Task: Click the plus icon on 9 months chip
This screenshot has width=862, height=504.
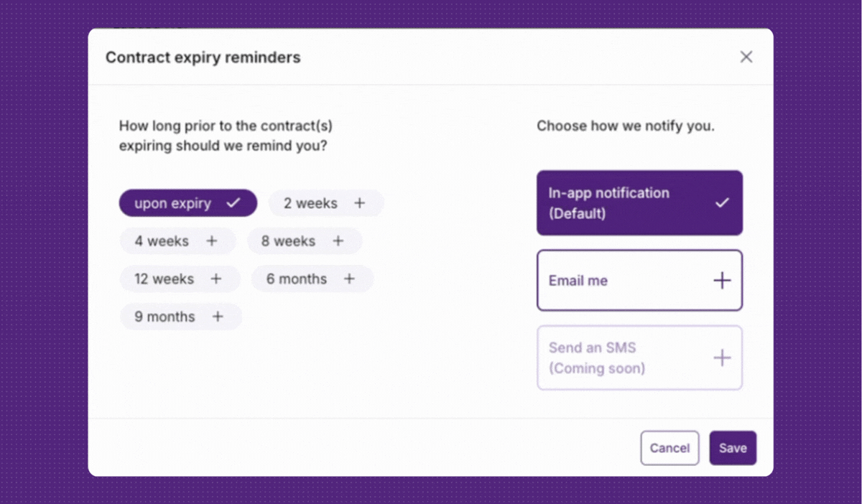Action: [x=218, y=317]
